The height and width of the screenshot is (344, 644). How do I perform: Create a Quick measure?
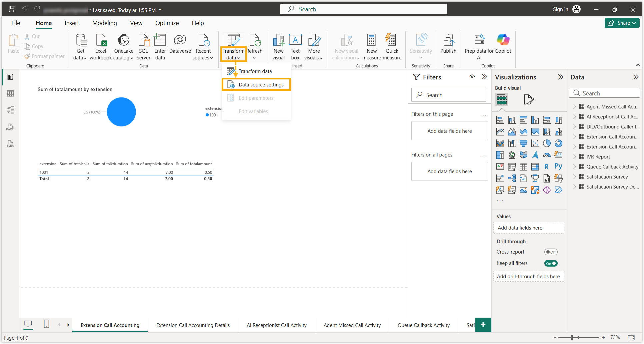click(x=392, y=47)
